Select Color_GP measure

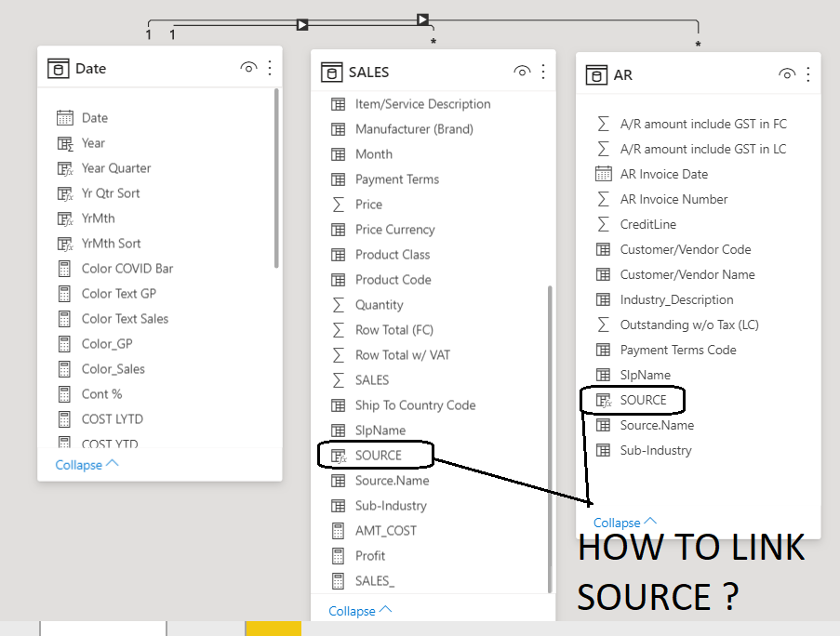point(107,344)
